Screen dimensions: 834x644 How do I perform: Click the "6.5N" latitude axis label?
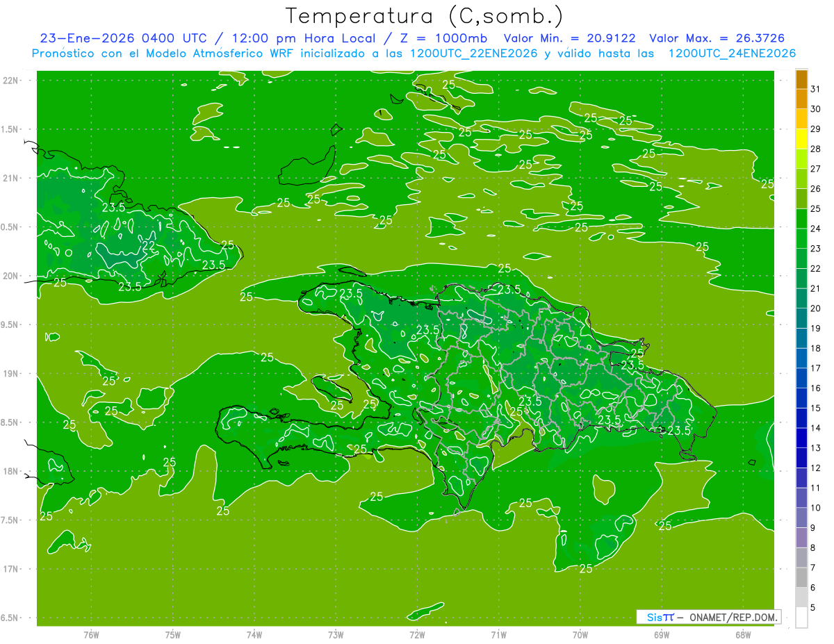(x=10, y=618)
